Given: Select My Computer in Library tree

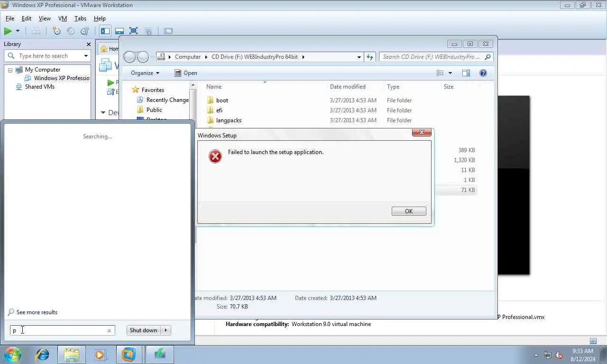Looking at the screenshot, I should click(x=43, y=70).
